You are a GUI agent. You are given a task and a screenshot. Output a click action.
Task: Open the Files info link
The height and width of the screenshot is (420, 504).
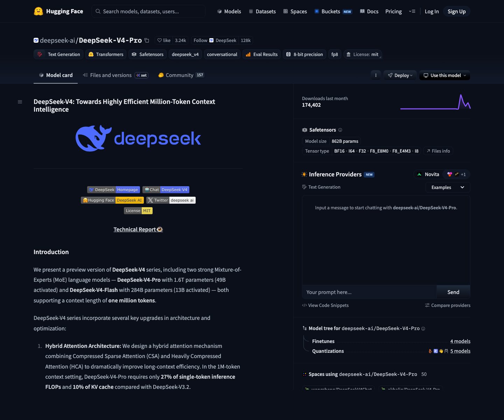pyautogui.click(x=438, y=151)
